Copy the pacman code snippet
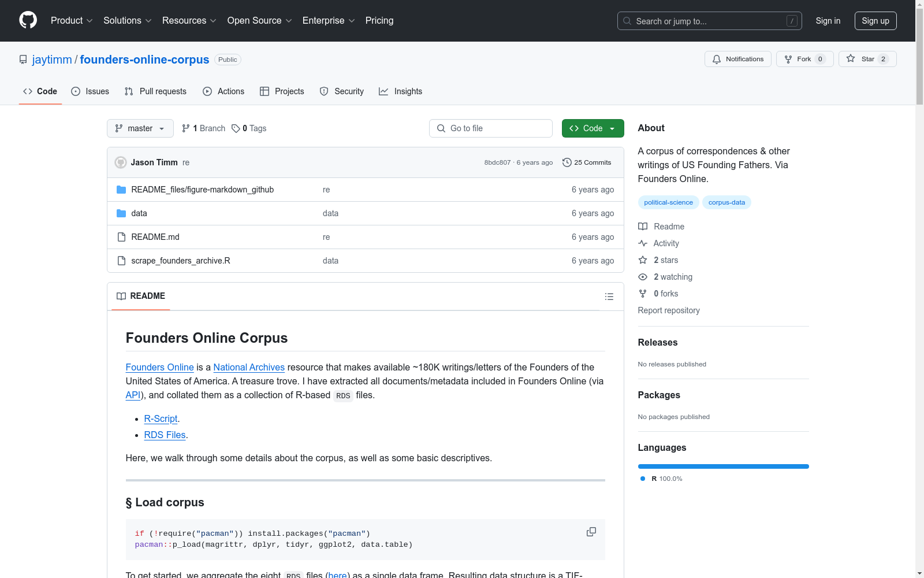 [x=591, y=532]
